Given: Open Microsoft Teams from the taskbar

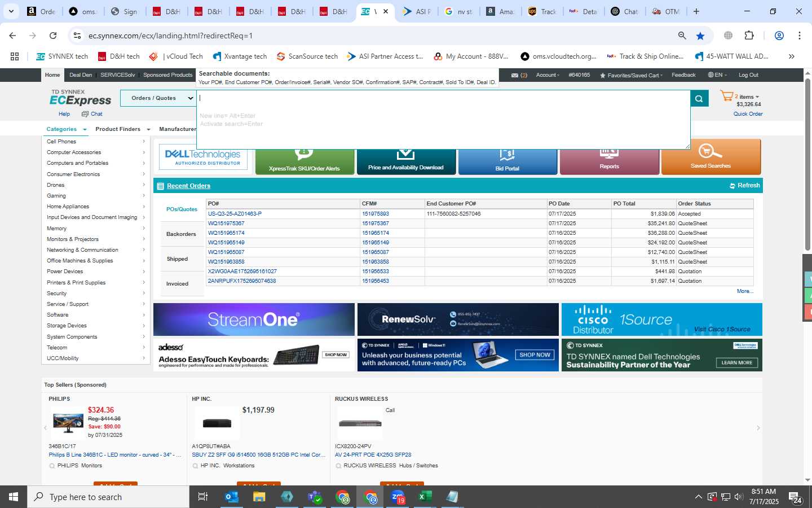Looking at the screenshot, I should (x=314, y=497).
